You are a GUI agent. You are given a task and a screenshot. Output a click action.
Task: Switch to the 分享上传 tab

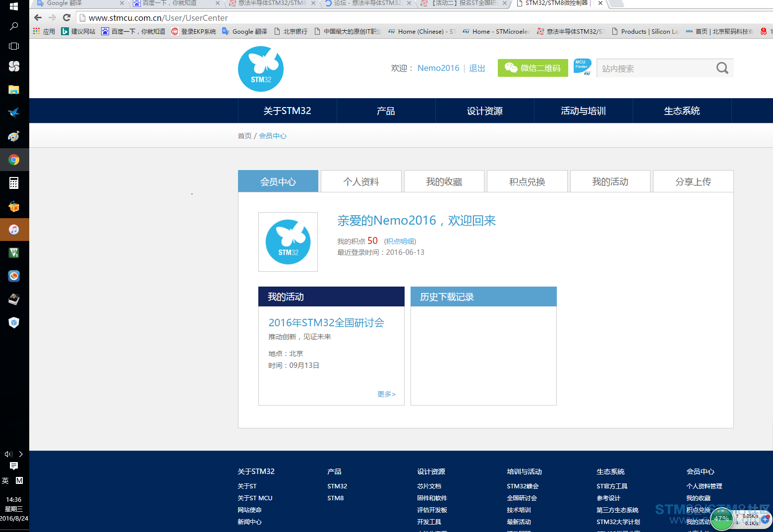tap(693, 181)
